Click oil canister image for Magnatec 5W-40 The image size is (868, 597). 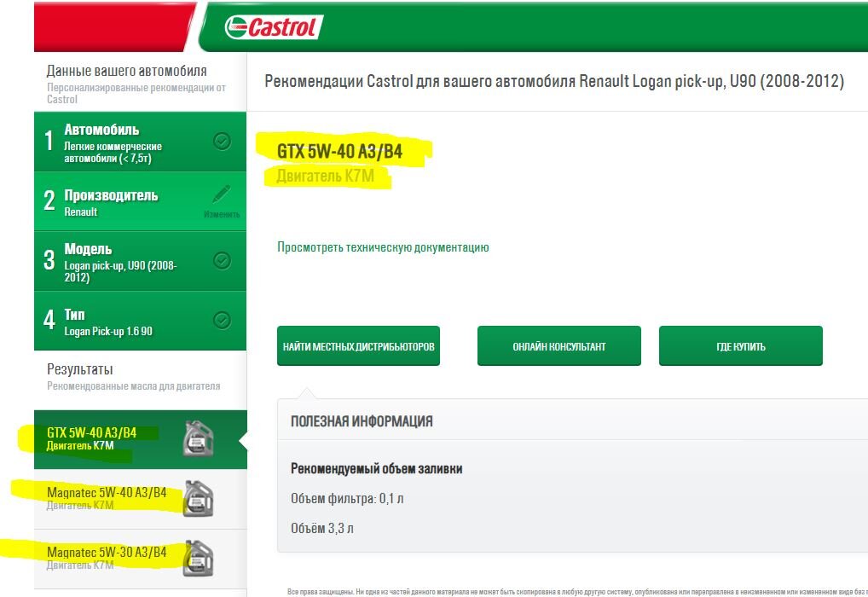click(x=198, y=498)
